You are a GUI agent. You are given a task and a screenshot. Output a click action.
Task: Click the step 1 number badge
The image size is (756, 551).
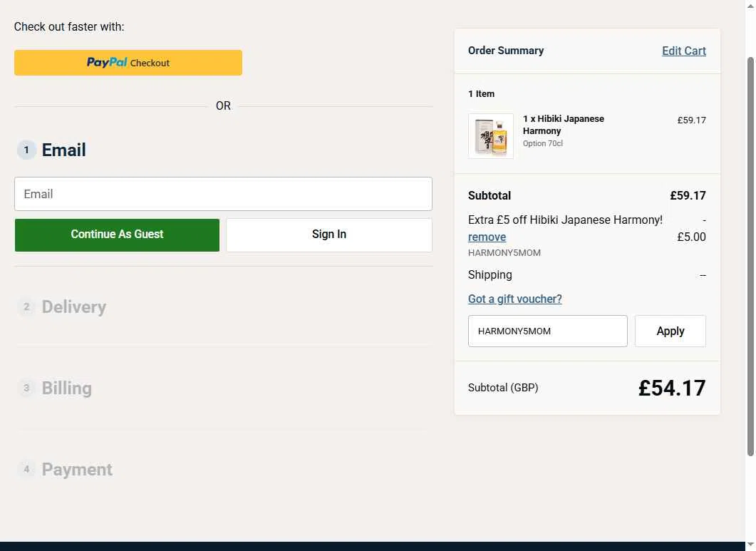pyautogui.click(x=26, y=150)
